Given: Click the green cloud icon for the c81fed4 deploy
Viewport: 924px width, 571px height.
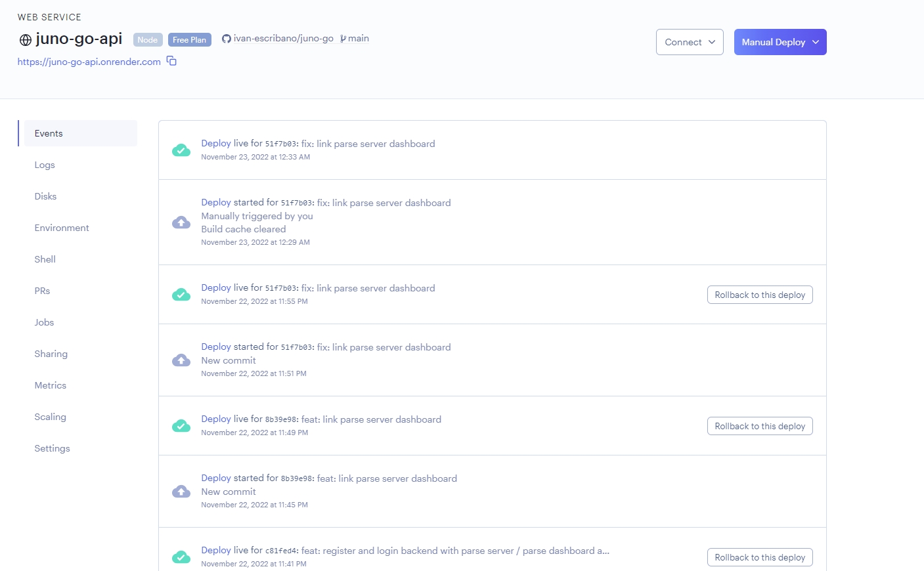Looking at the screenshot, I should coord(181,557).
